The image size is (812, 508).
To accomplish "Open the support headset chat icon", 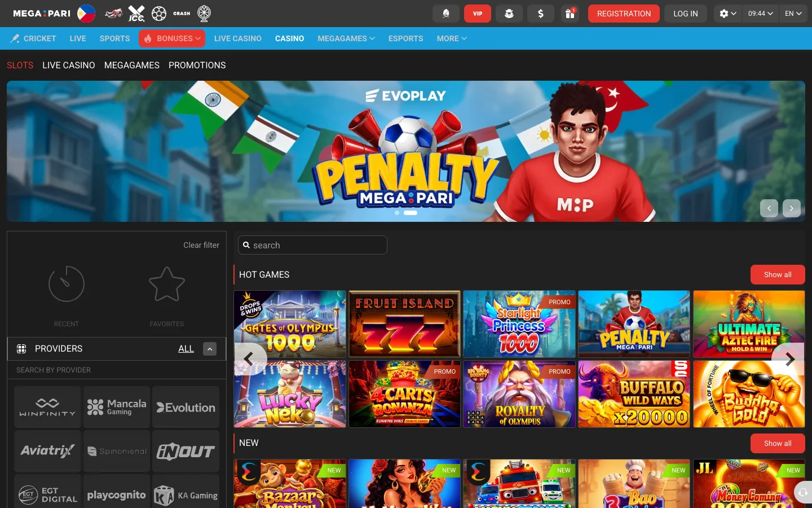I will 803,493.
